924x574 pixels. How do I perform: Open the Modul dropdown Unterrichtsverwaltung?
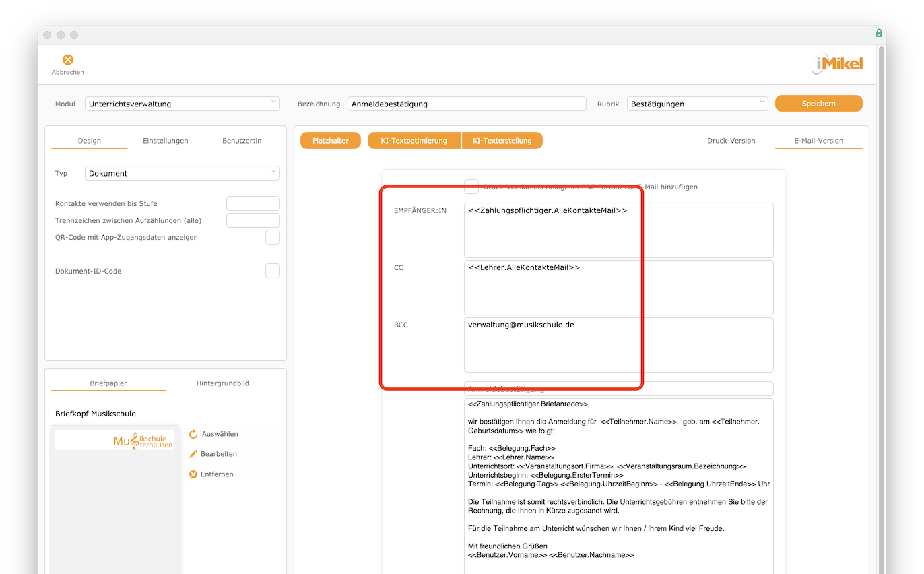point(183,104)
